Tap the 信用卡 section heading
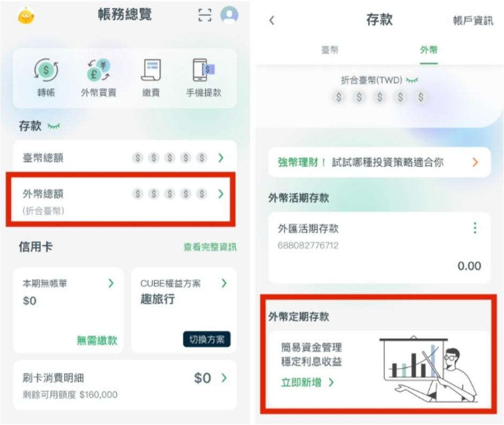 point(36,247)
